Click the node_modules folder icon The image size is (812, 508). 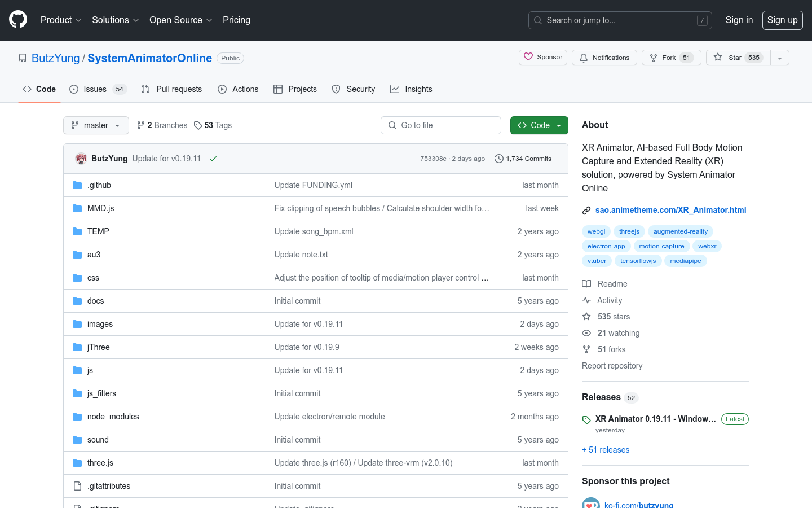coord(77,417)
